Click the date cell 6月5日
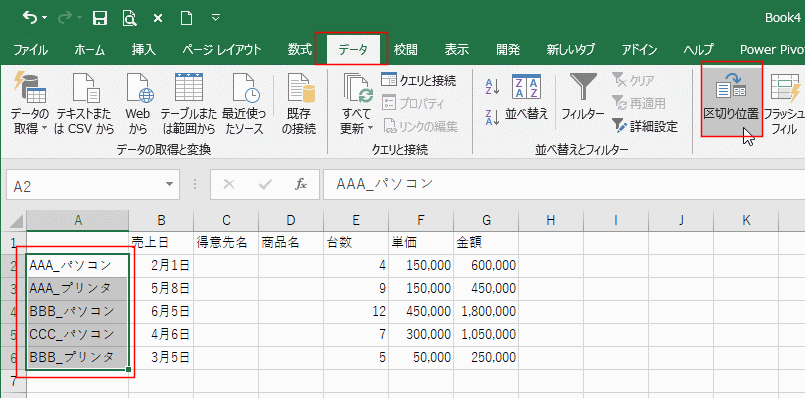 161,312
